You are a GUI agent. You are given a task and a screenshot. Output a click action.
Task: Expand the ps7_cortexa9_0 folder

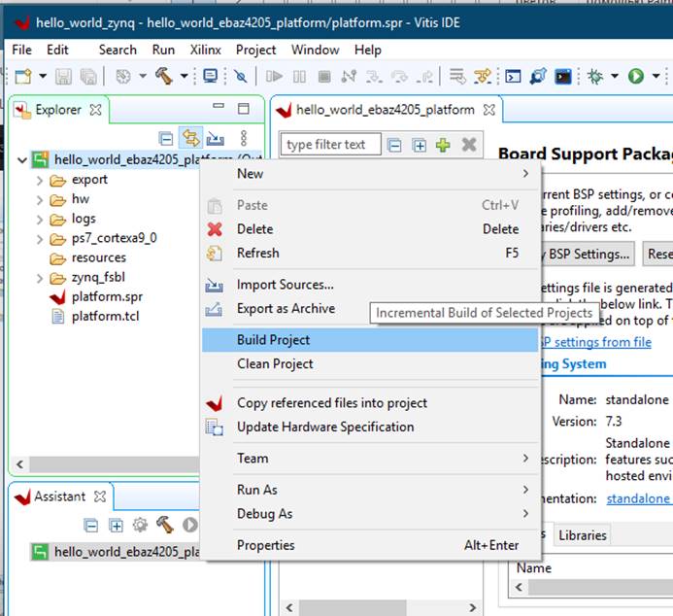[39, 238]
